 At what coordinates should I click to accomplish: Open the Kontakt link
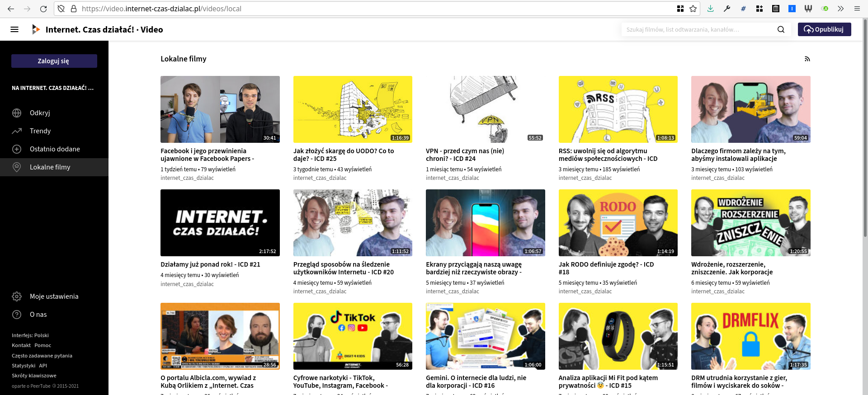tap(21, 345)
